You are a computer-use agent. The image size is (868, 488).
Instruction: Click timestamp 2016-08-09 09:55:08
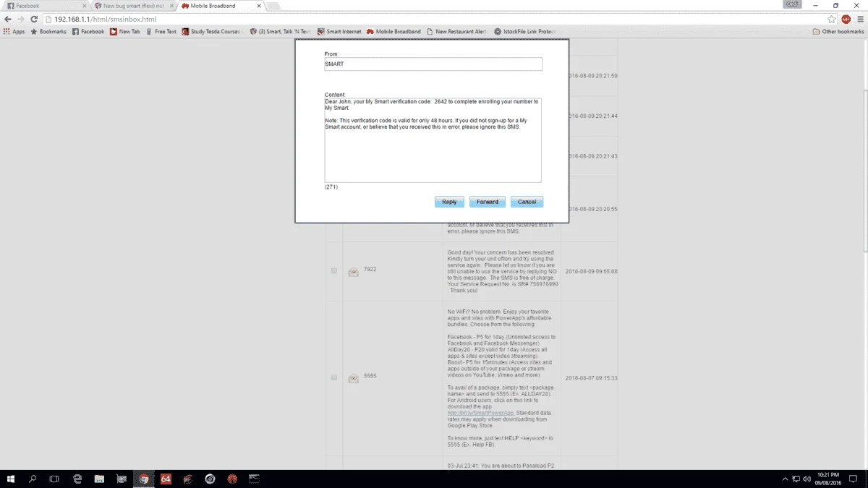(592, 271)
